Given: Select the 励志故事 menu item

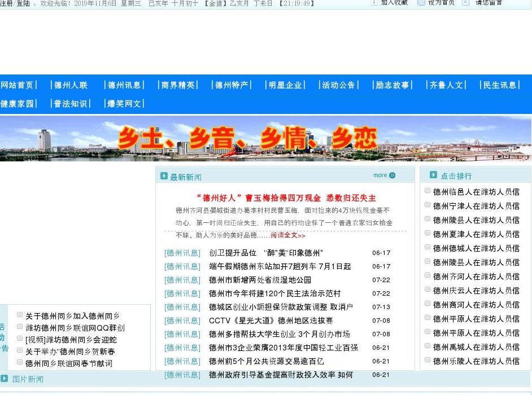Looking at the screenshot, I should point(392,85).
